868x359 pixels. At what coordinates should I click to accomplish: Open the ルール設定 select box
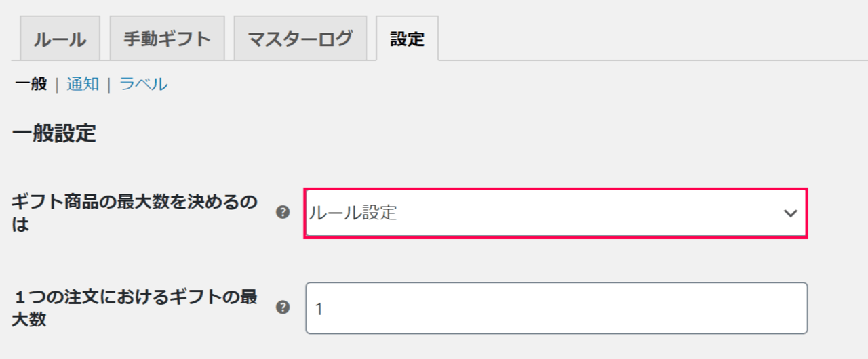click(556, 213)
